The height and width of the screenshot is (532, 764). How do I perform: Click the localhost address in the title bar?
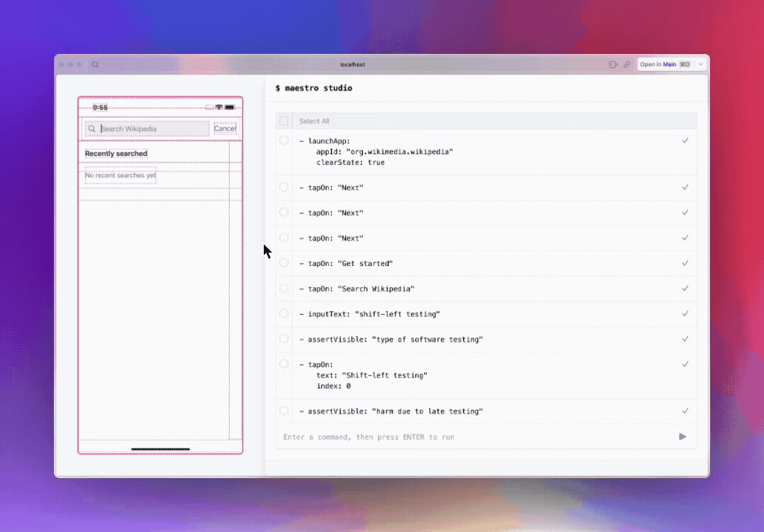[x=352, y=64]
